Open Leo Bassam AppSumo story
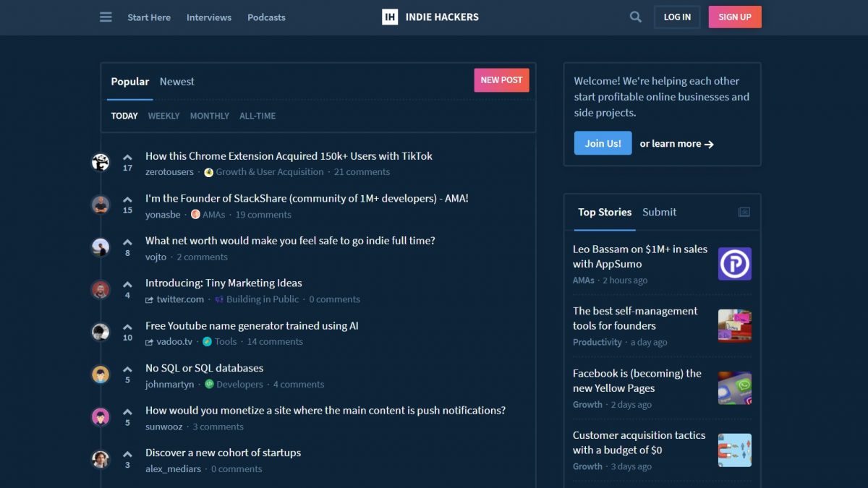This screenshot has height=488, width=868. click(640, 256)
